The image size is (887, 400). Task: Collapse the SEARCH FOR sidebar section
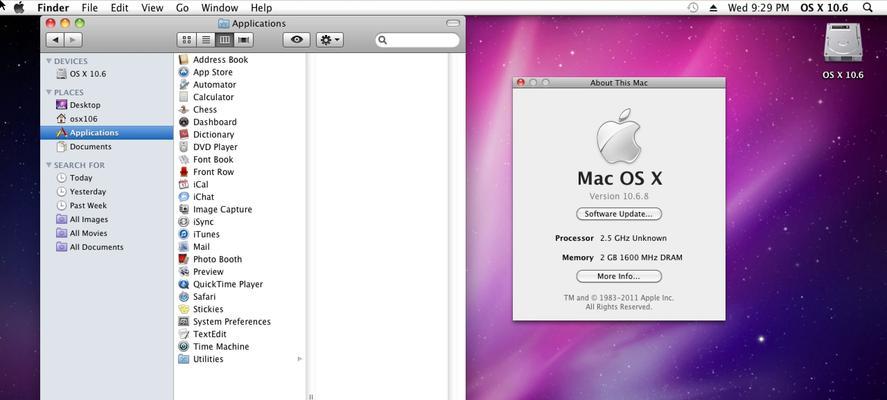click(49, 165)
